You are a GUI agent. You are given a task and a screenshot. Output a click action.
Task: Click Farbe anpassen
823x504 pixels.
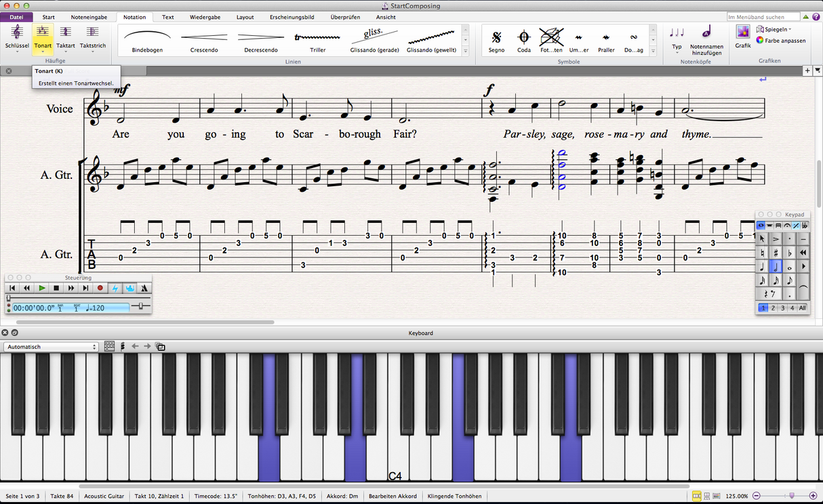781,40
